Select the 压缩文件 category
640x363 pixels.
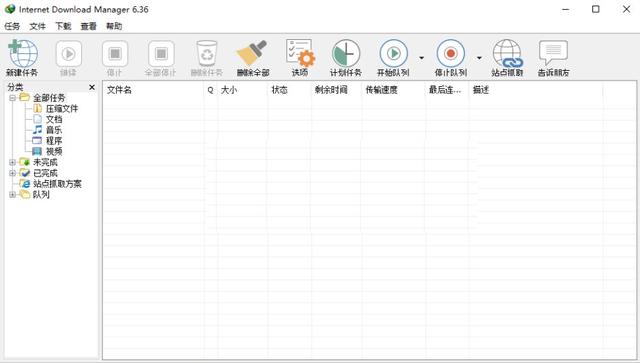pos(62,109)
